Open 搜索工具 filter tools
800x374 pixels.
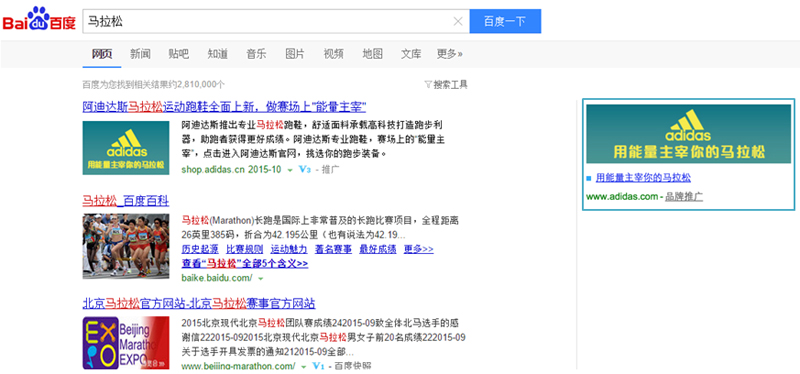pos(446,85)
